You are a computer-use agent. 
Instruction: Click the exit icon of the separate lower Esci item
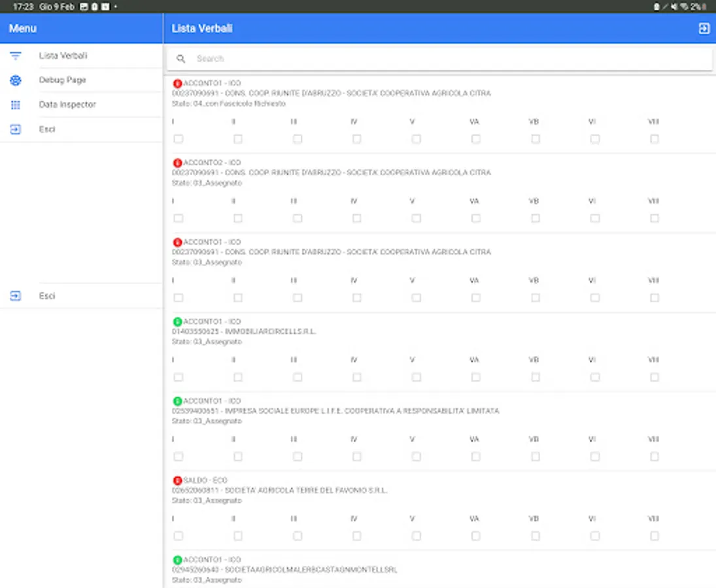[16, 296]
